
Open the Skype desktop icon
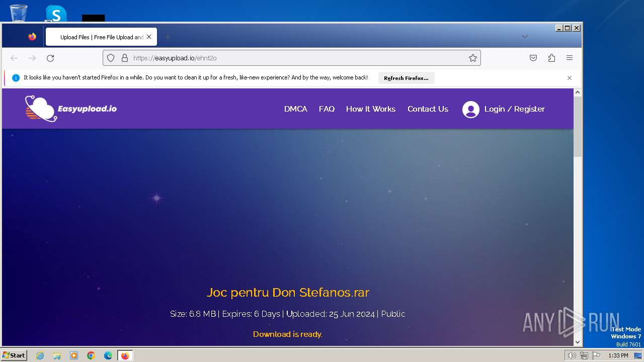tap(56, 13)
